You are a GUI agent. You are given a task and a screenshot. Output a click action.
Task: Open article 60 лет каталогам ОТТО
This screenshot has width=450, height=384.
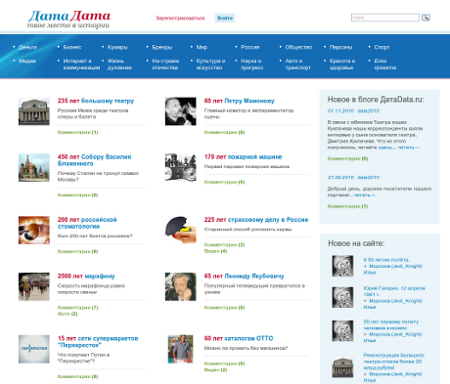[x=239, y=338]
